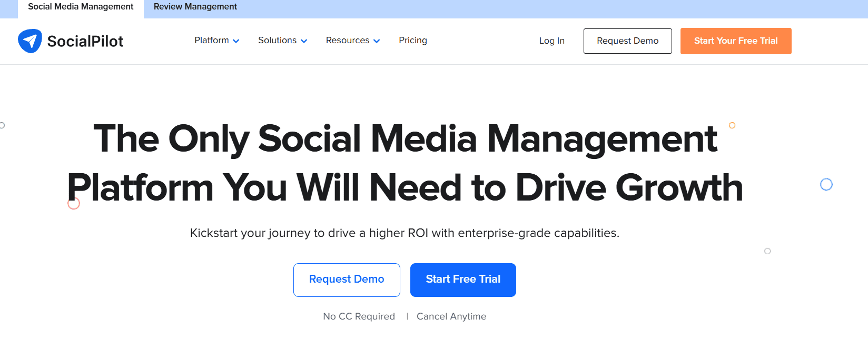Select Pricing from the navigation bar
This screenshot has width=868, height=349.
413,41
